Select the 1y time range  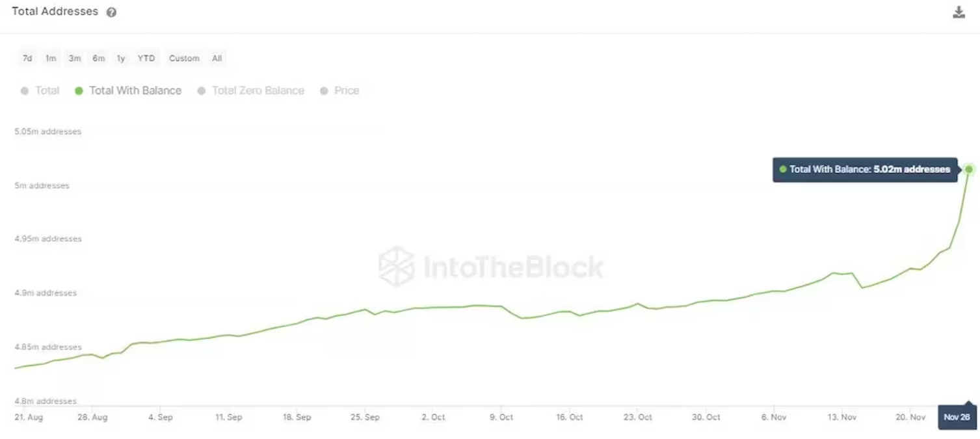pyautogui.click(x=121, y=58)
